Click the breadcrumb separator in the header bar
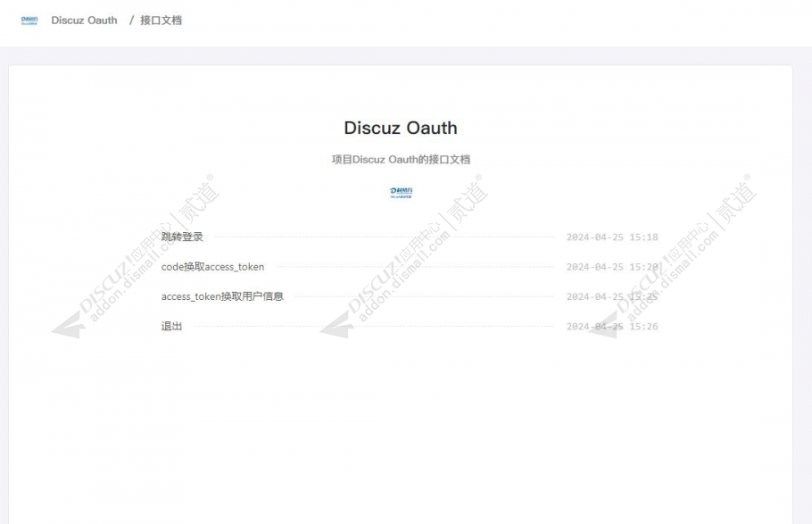 point(130,20)
